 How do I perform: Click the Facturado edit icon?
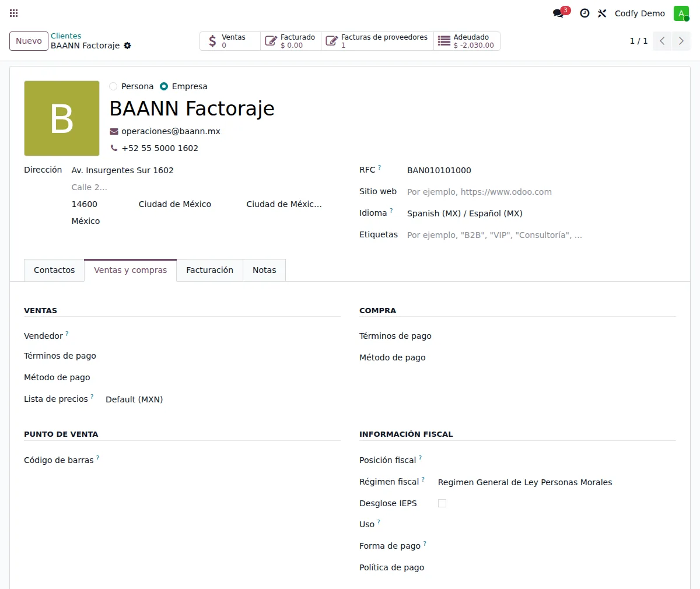(x=271, y=41)
